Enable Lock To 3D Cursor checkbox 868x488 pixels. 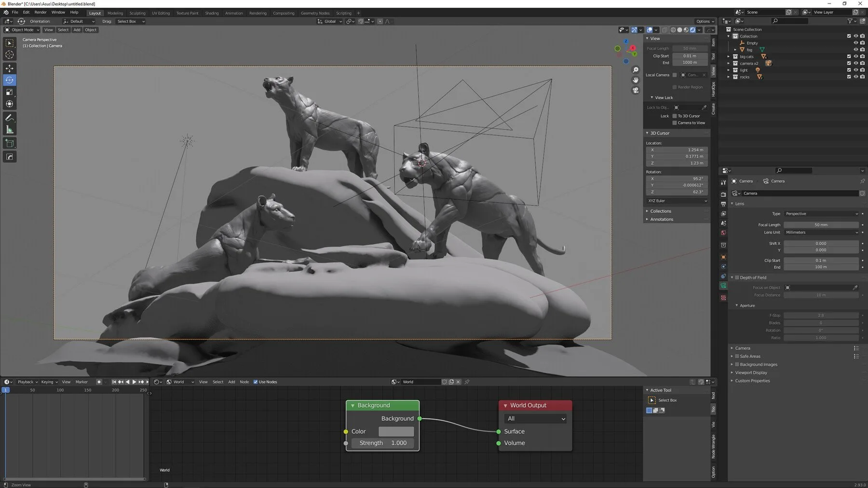click(x=675, y=116)
